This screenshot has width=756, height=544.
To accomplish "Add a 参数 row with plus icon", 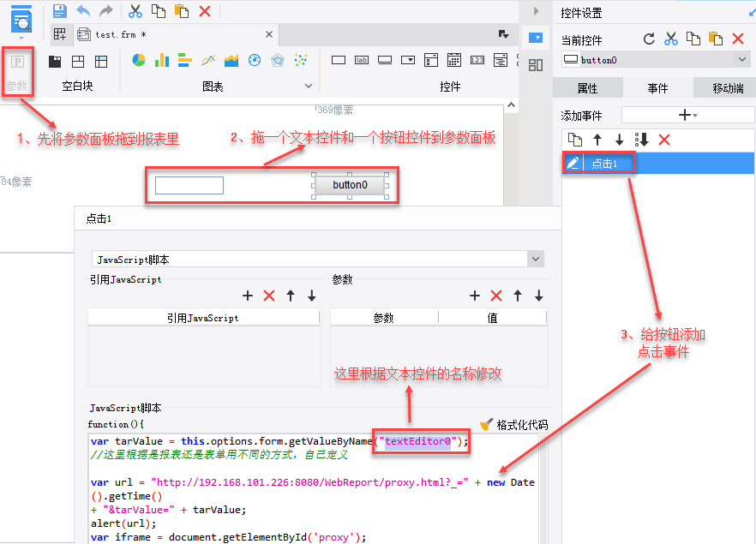I will 475,296.
